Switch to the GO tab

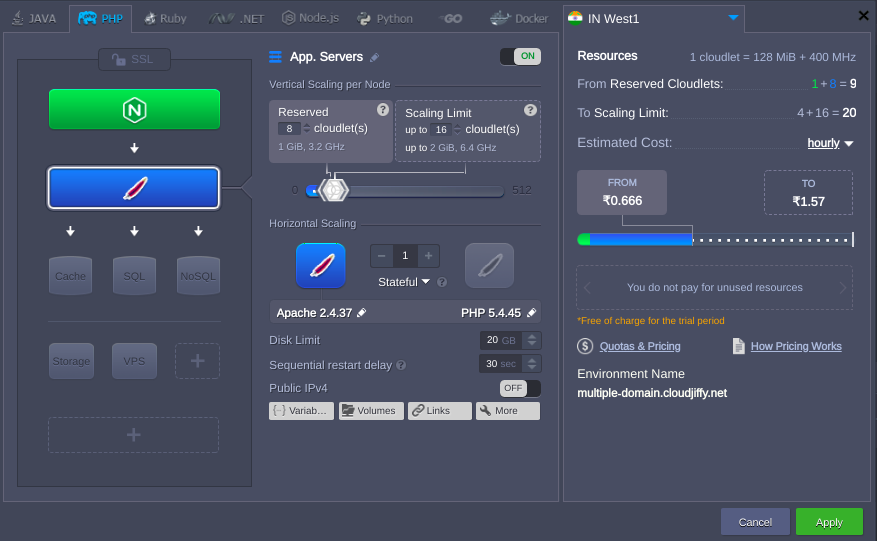[451, 18]
